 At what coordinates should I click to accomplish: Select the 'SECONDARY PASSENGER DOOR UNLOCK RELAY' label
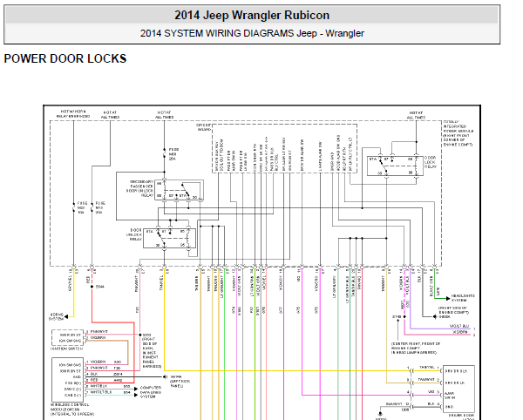(x=140, y=189)
